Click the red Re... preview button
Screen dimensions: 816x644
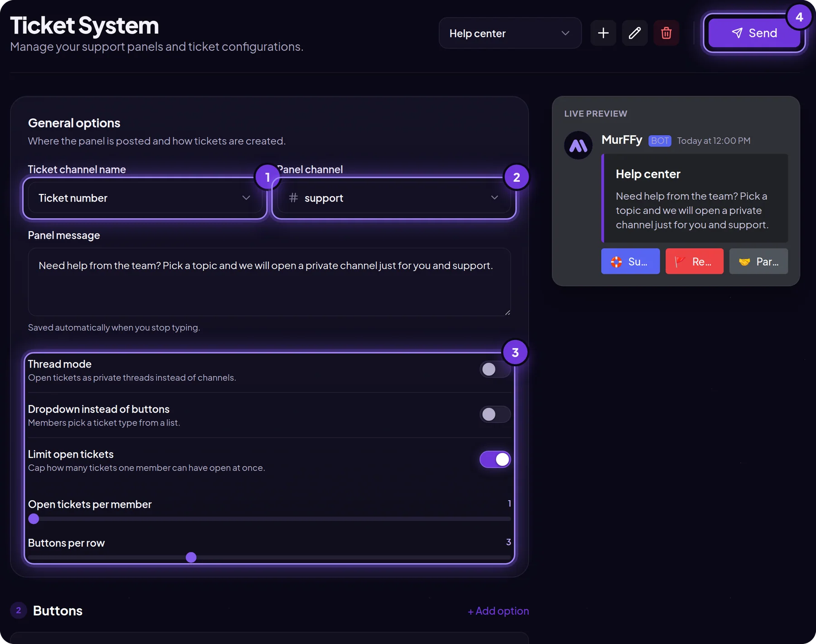695,261
